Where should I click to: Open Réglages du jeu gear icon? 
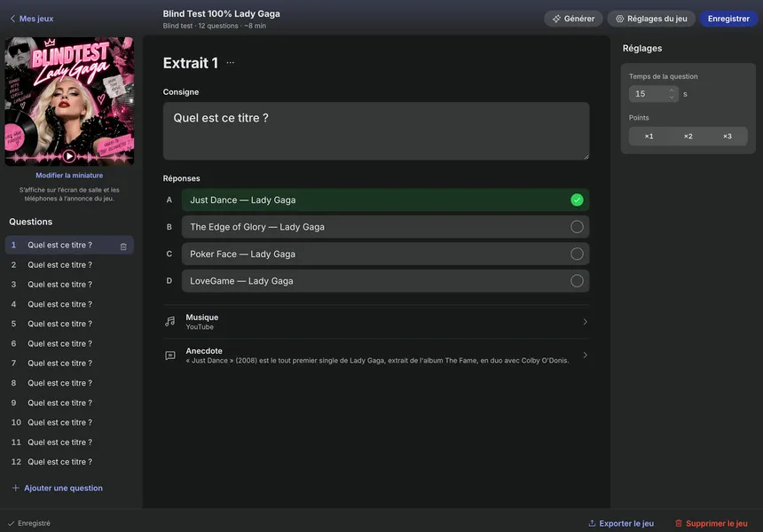pos(619,19)
